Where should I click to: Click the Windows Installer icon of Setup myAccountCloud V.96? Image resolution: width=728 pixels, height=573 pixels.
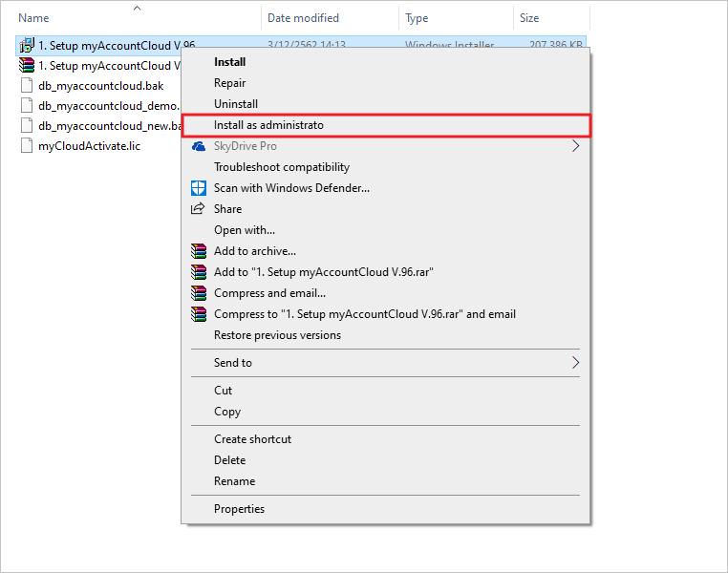click(x=27, y=46)
